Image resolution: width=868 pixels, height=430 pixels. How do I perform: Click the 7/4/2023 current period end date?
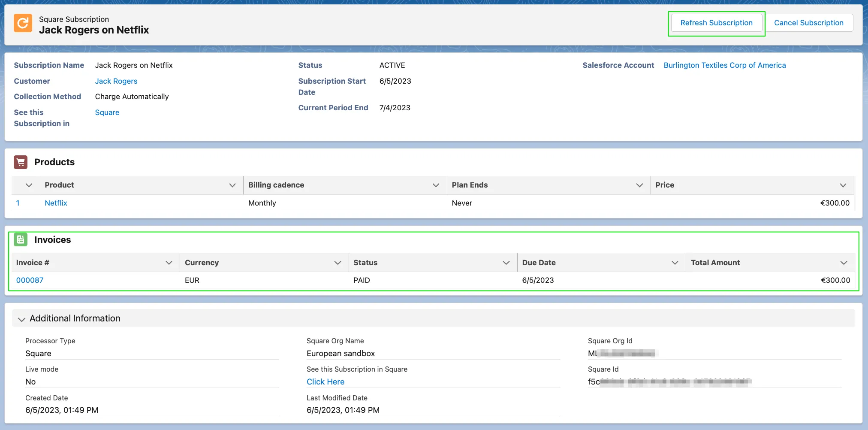pyautogui.click(x=395, y=108)
